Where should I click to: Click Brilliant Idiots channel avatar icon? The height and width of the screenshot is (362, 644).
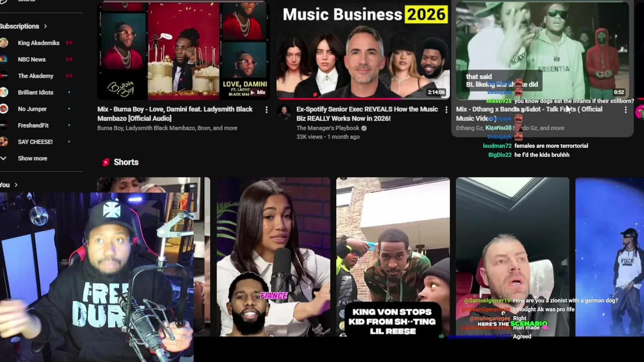click(4, 93)
